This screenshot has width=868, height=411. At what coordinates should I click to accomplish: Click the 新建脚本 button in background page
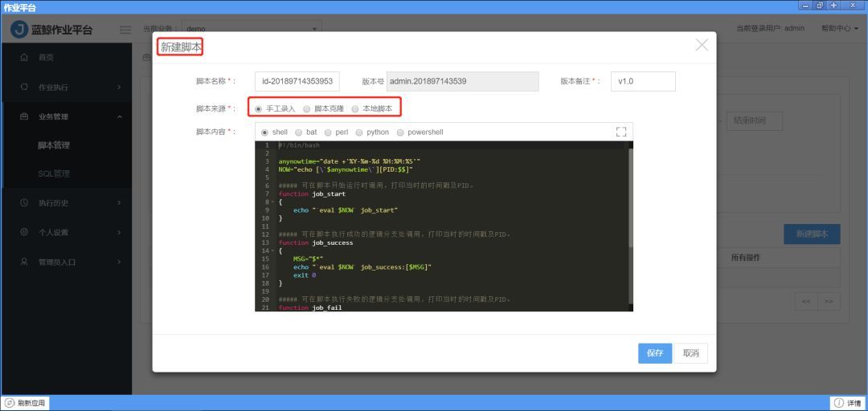click(812, 234)
